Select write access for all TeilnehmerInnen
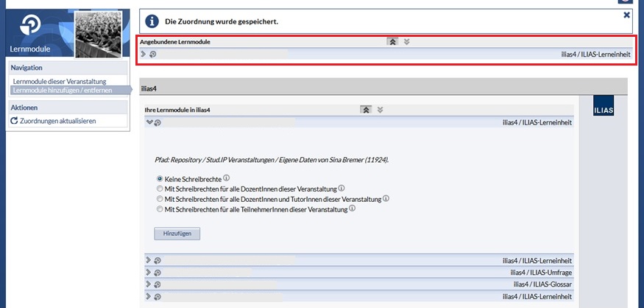644x308 pixels. (x=160, y=209)
